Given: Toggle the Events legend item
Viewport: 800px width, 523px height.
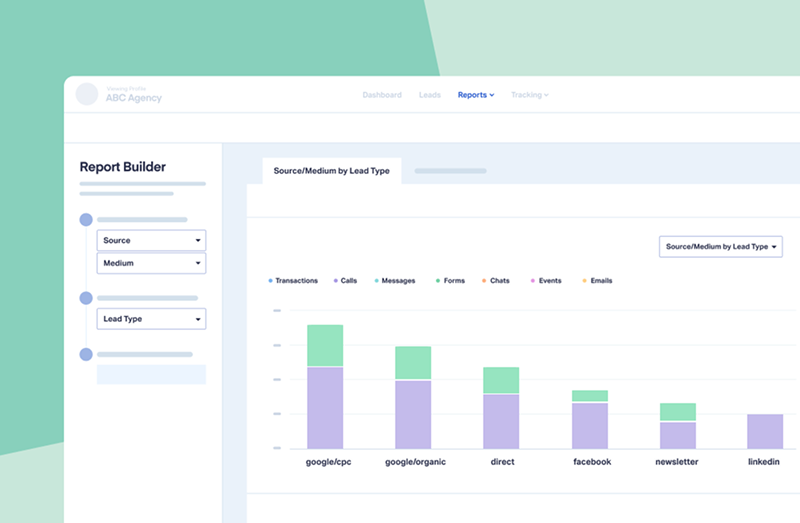Looking at the screenshot, I should coord(546,281).
